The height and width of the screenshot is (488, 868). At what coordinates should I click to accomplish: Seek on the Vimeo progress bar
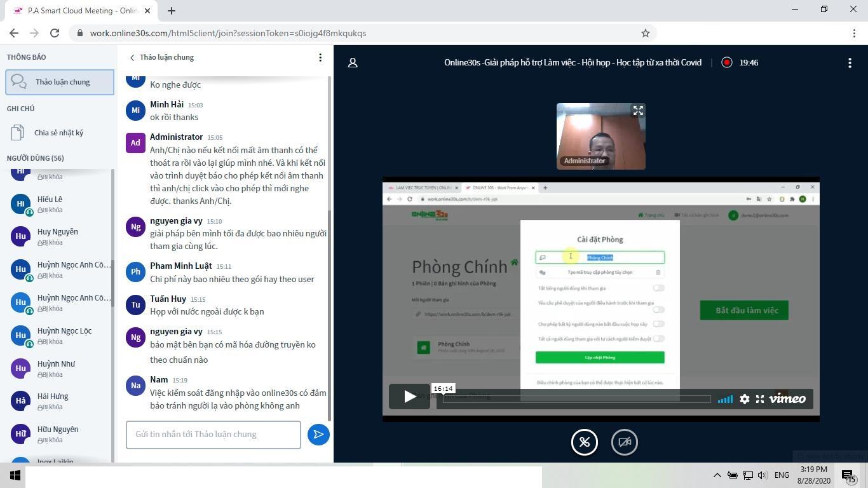click(x=576, y=399)
